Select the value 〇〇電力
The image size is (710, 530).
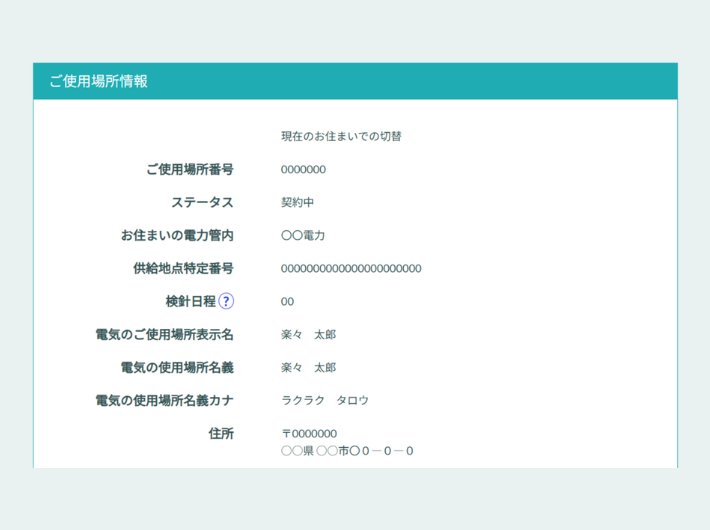(x=303, y=236)
